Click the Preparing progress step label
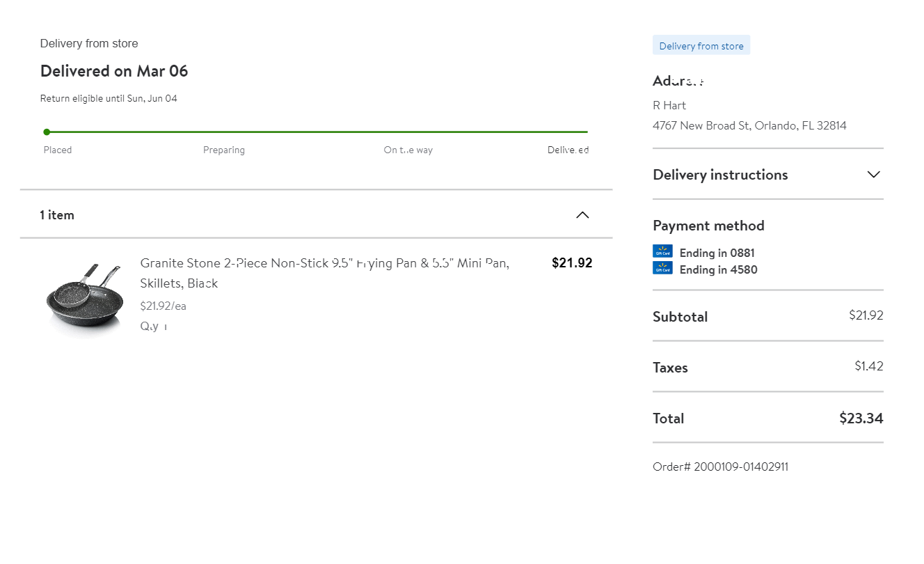Image resolution: width=924 pixels, height=564 pixels. [223, 150]
